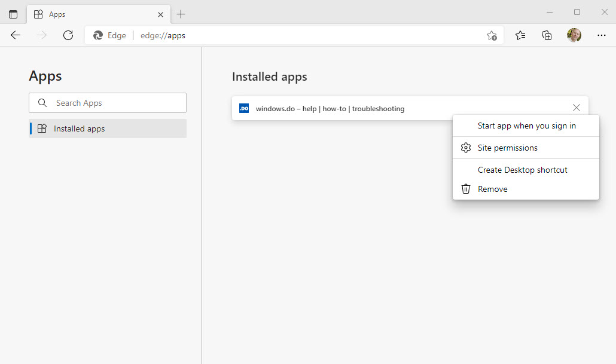Toggle Start app when you sign in
The image size is (616, 364).
[526, 126]
